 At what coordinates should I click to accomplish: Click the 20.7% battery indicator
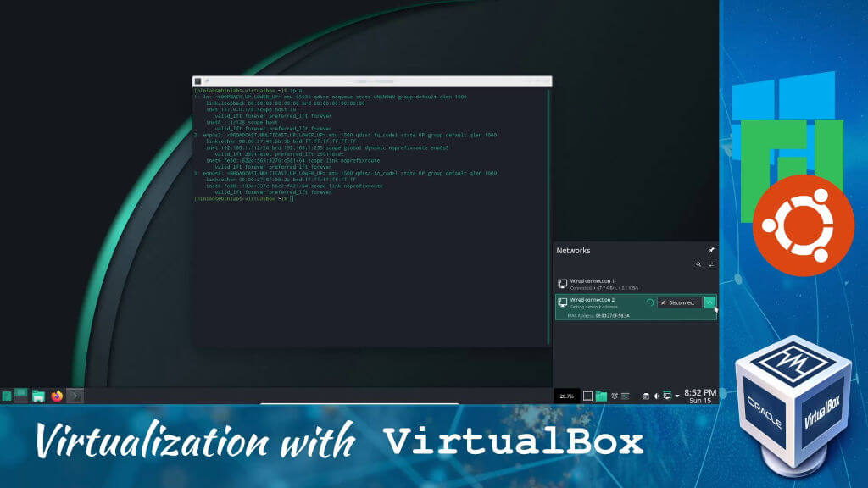tap(565, 395)
